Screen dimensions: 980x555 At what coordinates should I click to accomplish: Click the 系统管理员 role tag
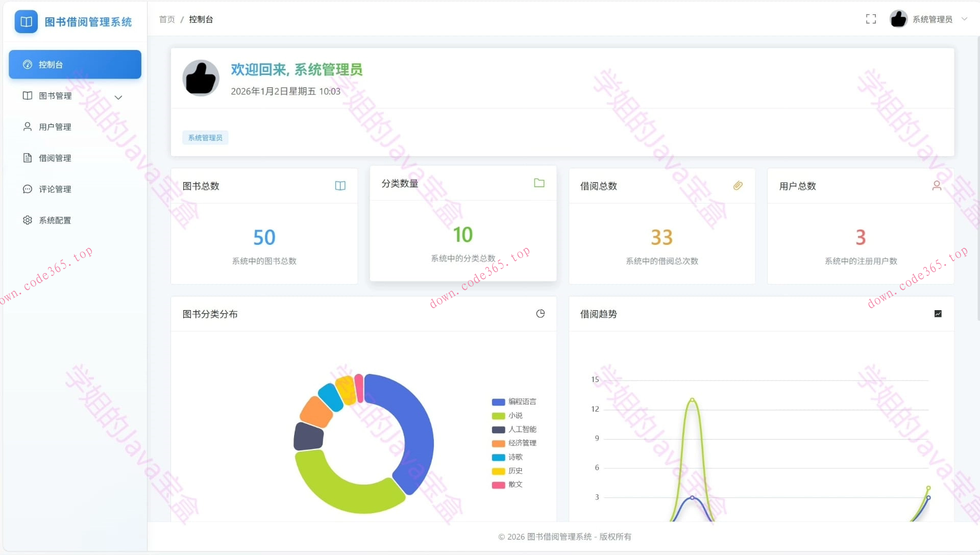(205, 138)
